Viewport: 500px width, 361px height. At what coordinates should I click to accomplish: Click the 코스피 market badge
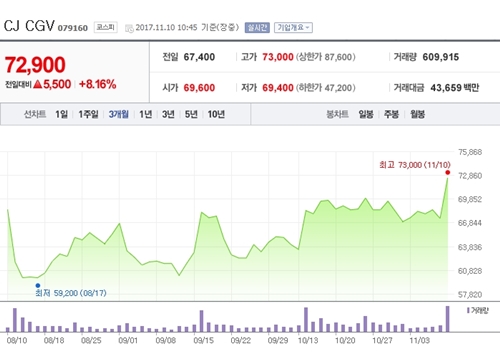pyautogui.click(x=105, y=27)
